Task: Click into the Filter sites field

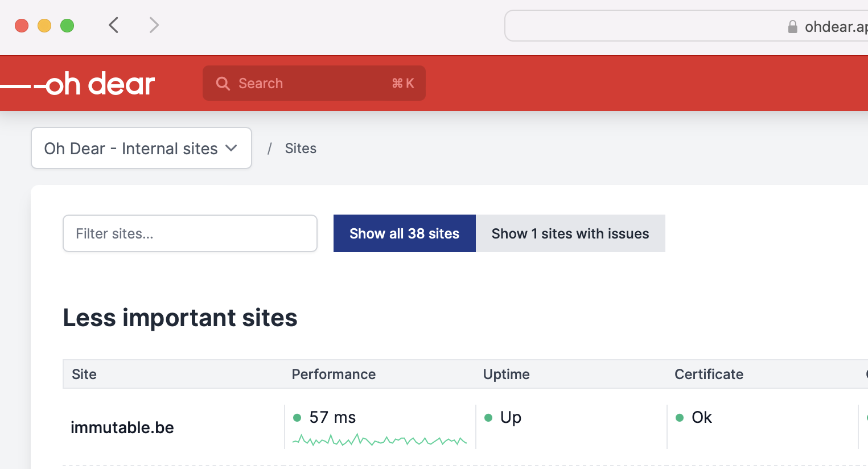Action: (190, 233)
